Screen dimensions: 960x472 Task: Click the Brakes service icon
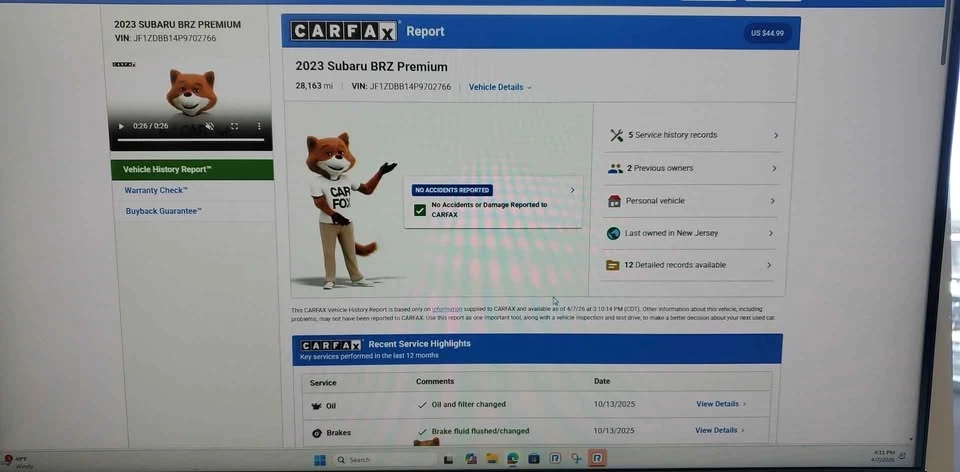tap(317, 433)
